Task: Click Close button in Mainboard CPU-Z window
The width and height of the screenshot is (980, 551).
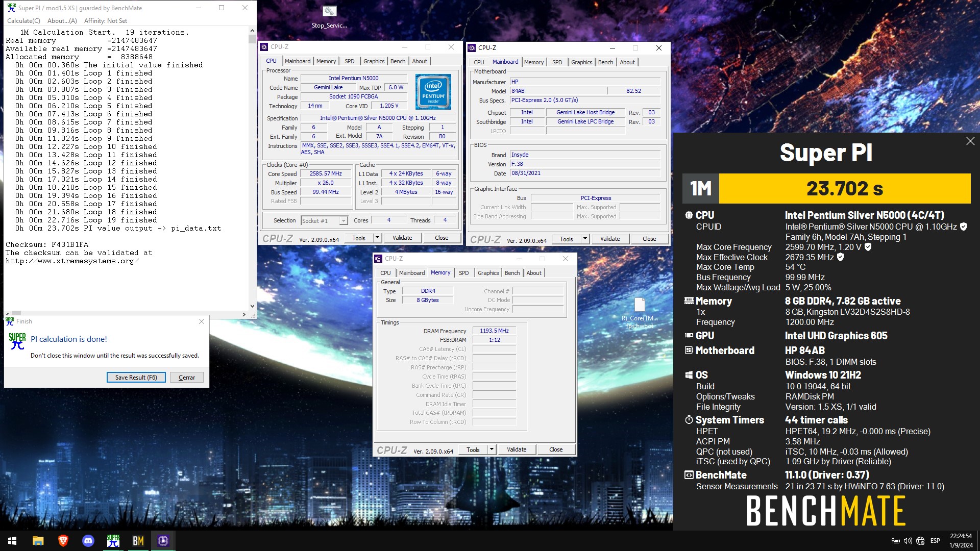Action: click(649, 239)
